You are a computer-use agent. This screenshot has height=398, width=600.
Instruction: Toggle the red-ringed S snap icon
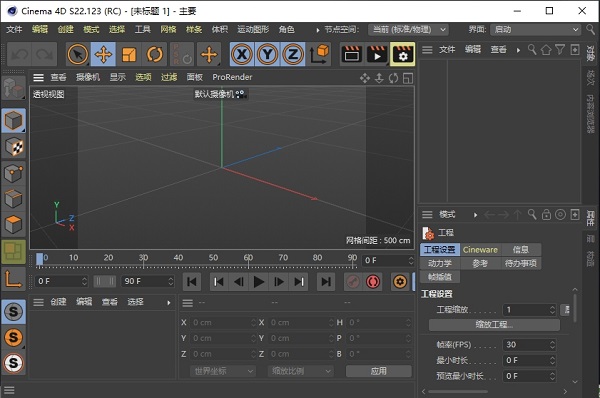tap(14, 362)
